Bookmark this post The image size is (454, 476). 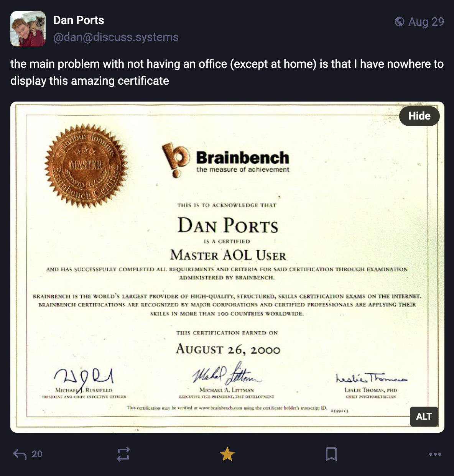331,454
